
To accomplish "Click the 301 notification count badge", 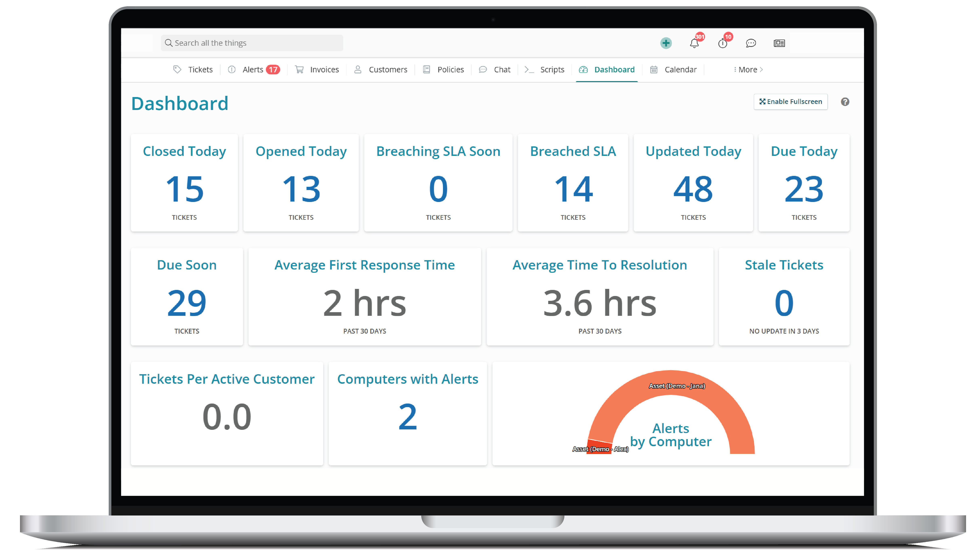I will point(700,37).
